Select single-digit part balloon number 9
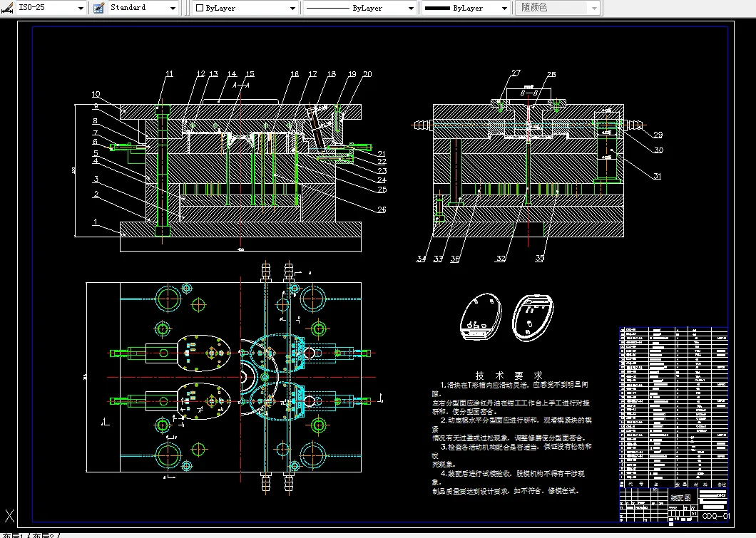756x538 pixels. pos(96,106)
